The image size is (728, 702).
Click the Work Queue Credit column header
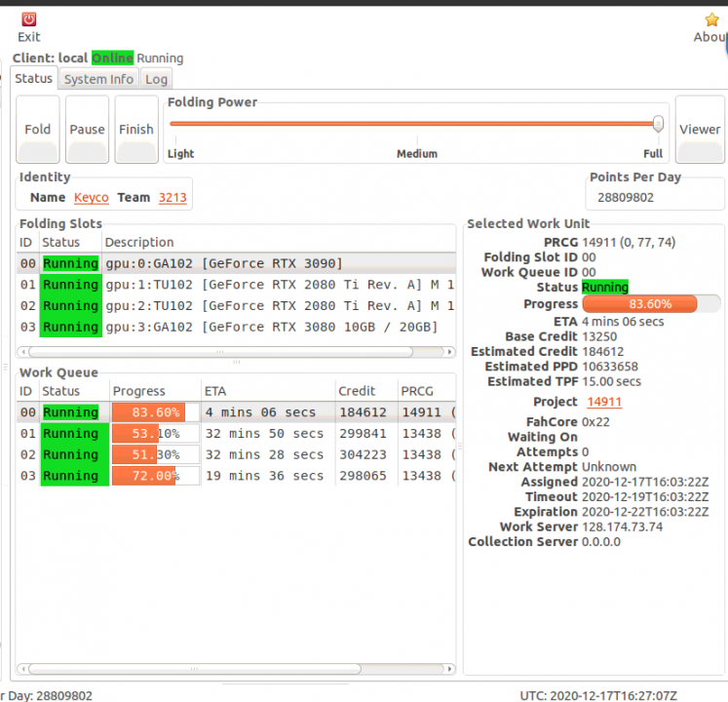[366, 391]
